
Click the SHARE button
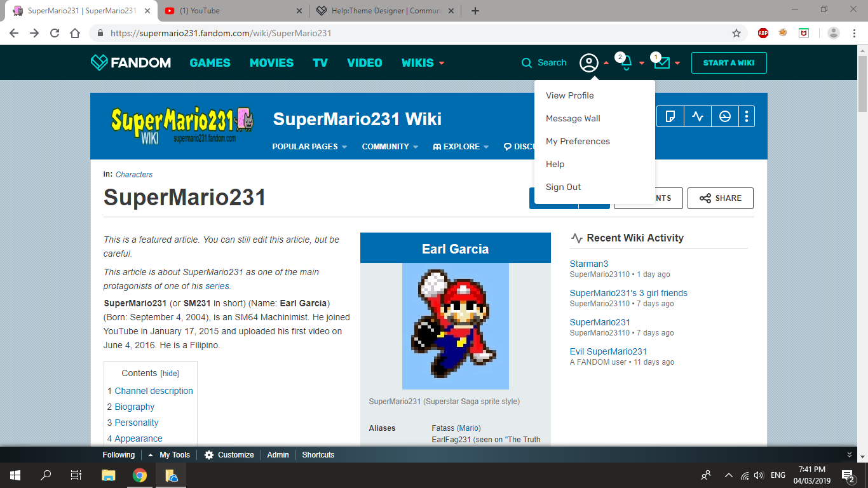(x=721, y=198)
